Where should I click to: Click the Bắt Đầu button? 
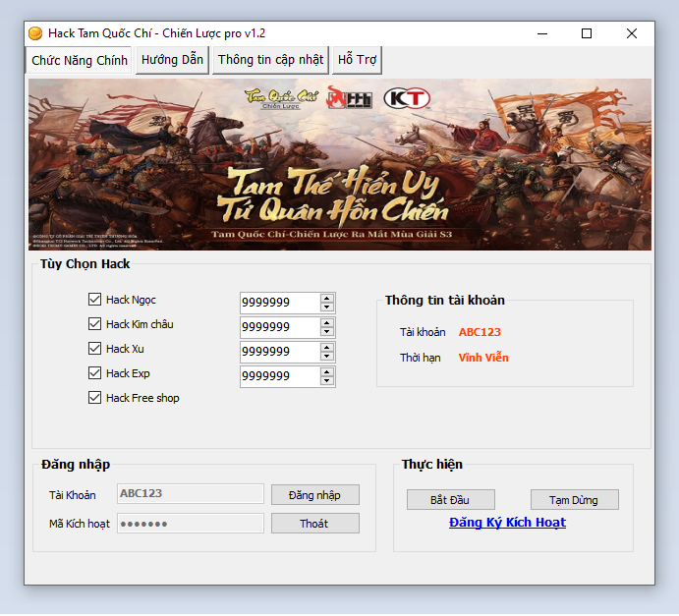point(451,500)
